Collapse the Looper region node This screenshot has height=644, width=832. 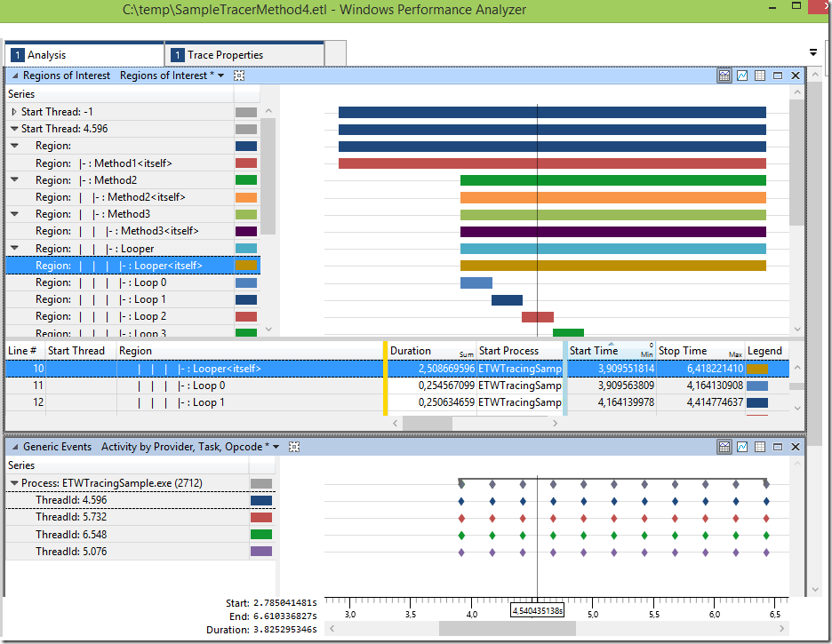coord(14,248)
